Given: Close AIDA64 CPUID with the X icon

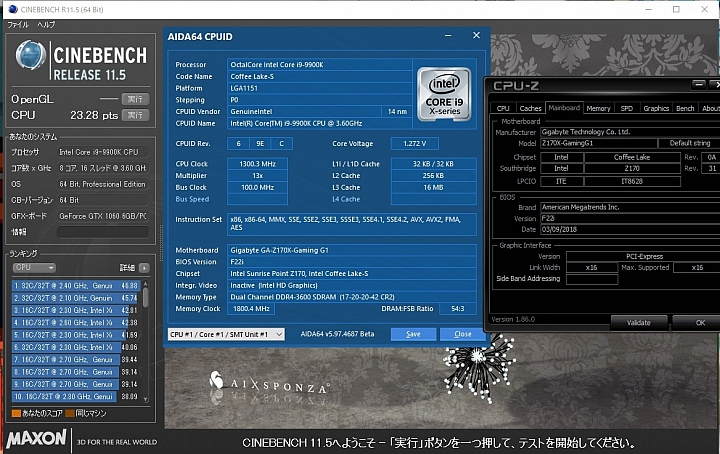Looking at the screenshot, I should tap(476, 35).
